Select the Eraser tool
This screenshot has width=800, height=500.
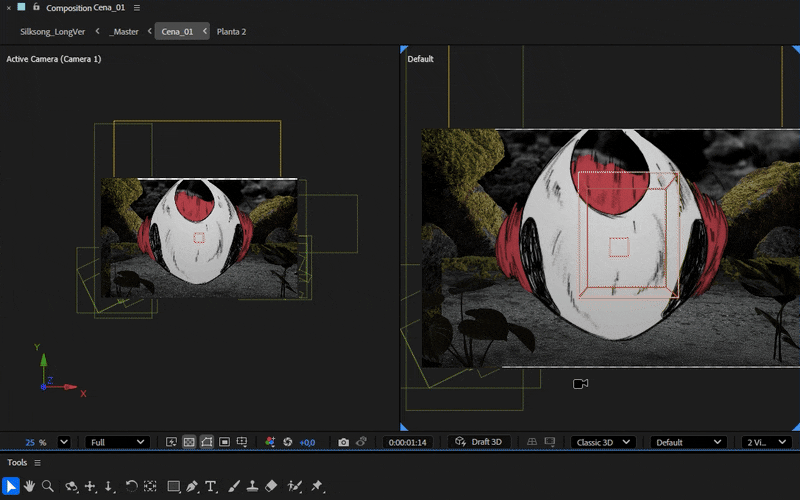(x=271, y=486)
